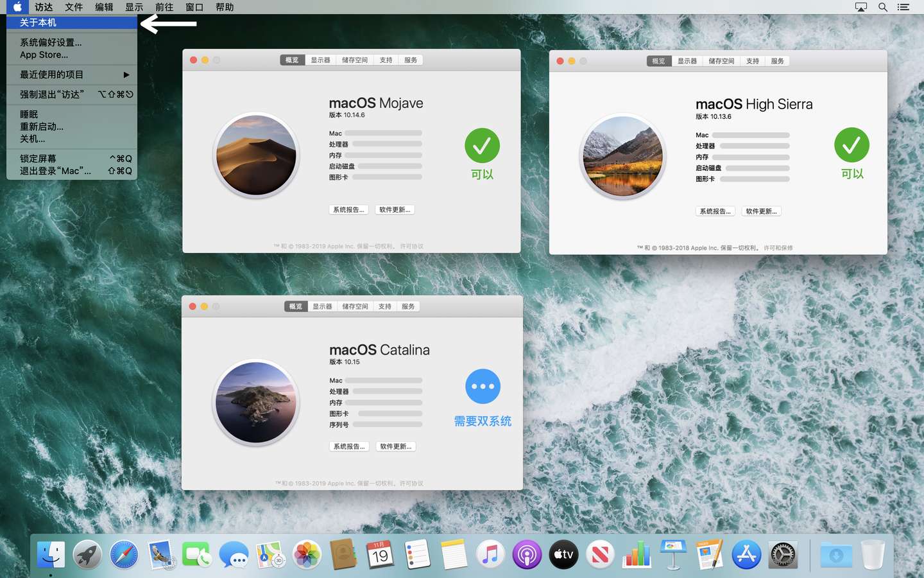Open Keynote podium icon in Dock
Viewport: 924px width, 578px height.
point(673,554)
